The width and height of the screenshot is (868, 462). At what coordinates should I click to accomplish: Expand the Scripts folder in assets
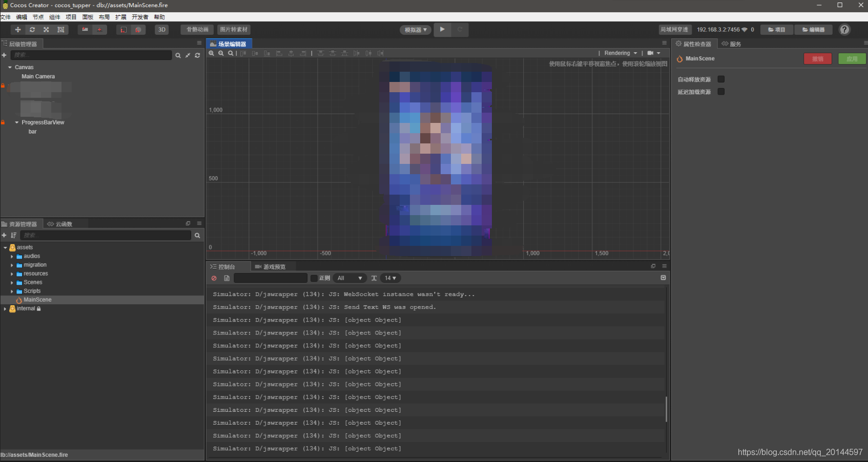pos(12,291)
